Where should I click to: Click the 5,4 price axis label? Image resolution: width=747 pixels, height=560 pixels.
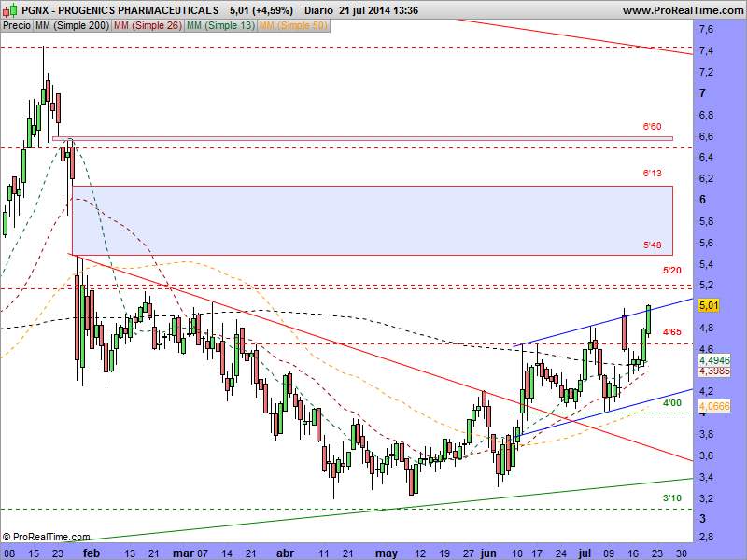click(707, 264)
